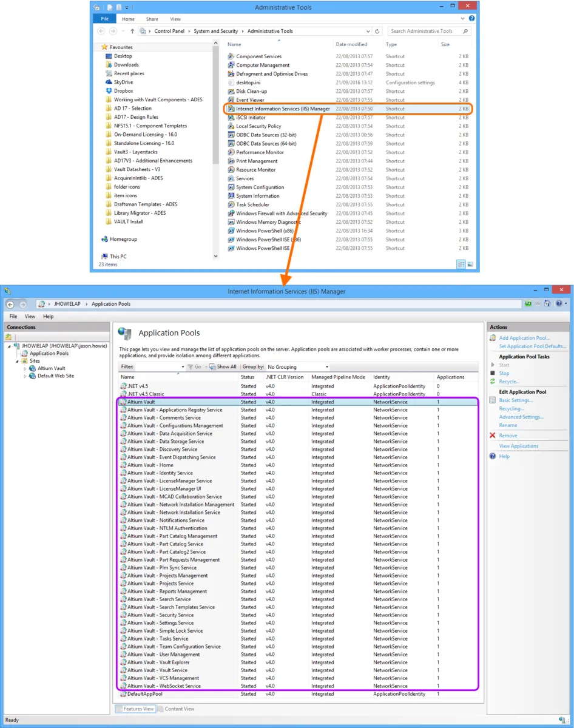Open IIS Manager File menu
Viewport: 574px width, 728px height.
13,316
